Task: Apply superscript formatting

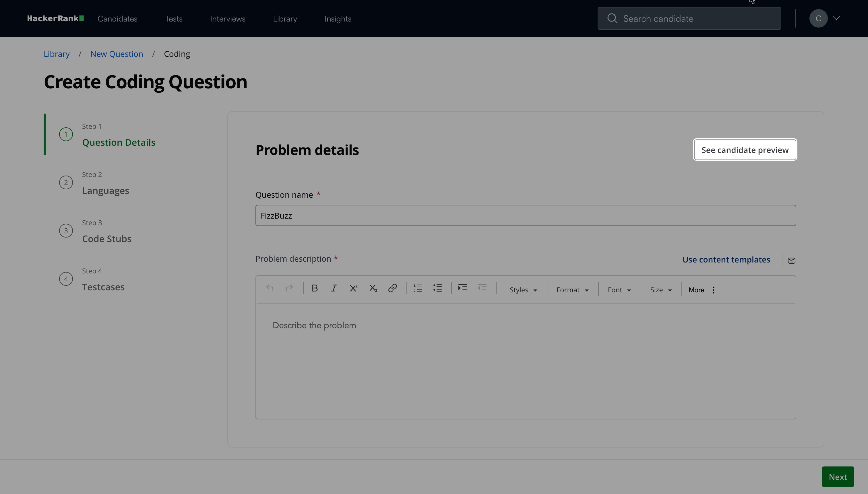Action: point(353,288)
